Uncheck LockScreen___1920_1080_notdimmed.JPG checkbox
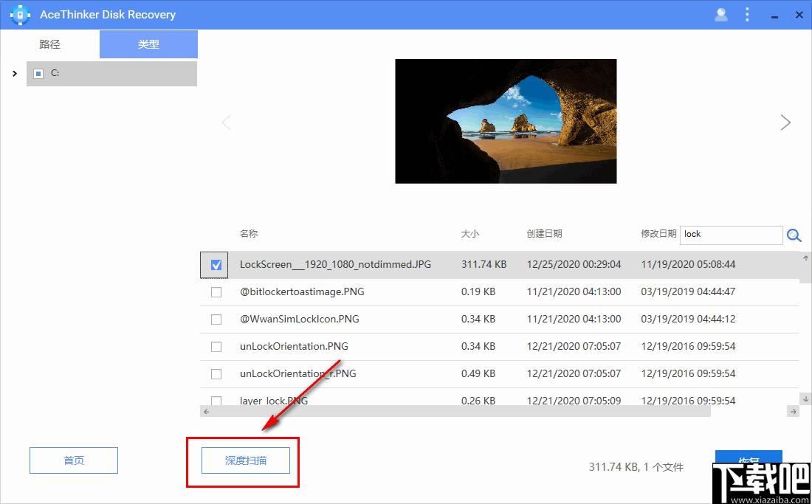Viewport: 812px width, 504px height. pos(216,265)
